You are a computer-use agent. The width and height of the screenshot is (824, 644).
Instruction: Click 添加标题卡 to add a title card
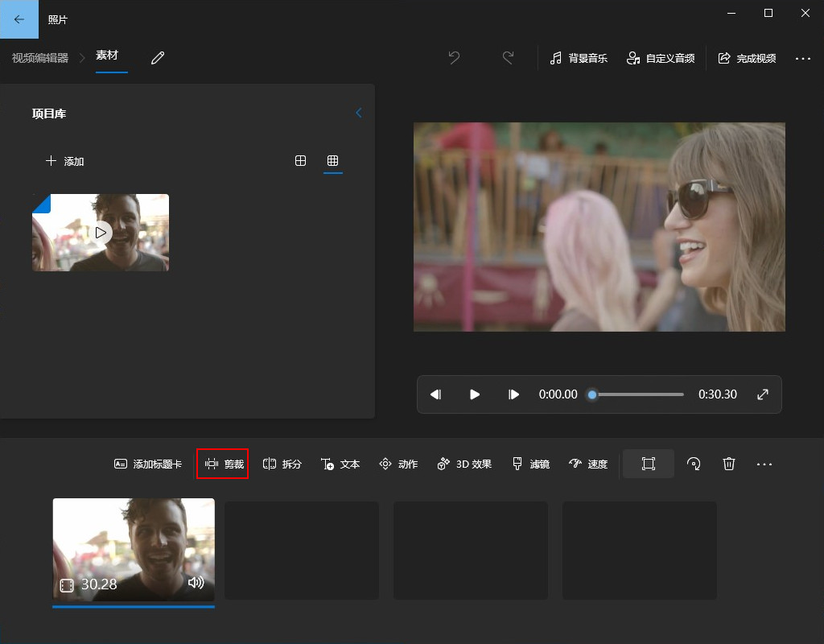(148, 464)
